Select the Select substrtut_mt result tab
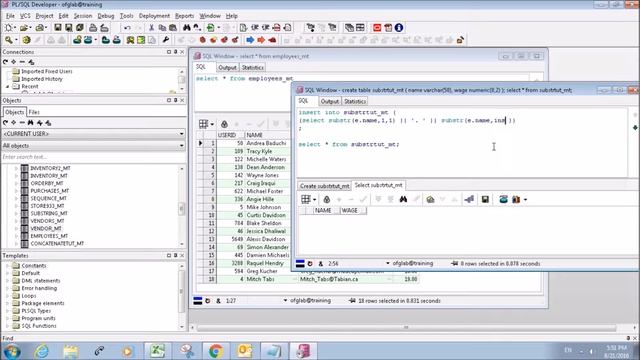Image resolution: width=640 pixels, height=360 pixels. 378,185
